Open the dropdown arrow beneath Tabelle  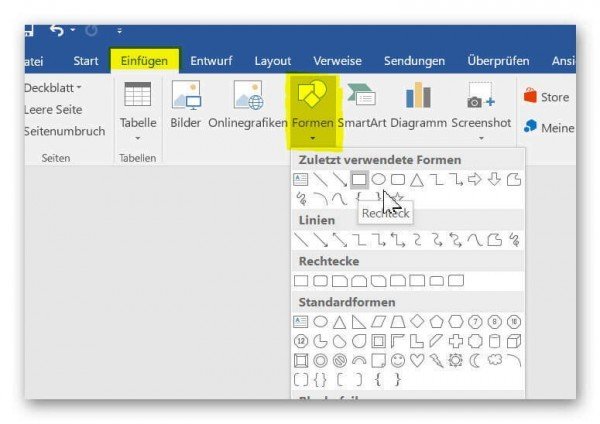pos(138,138)
